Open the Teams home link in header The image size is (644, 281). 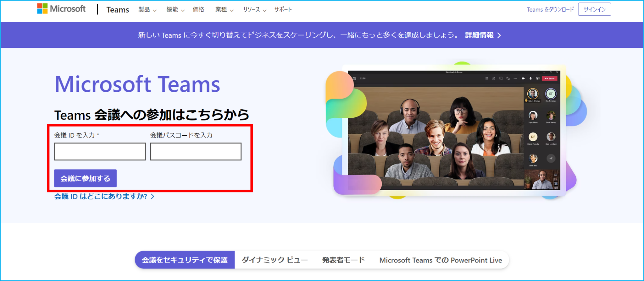pos(118,10)
